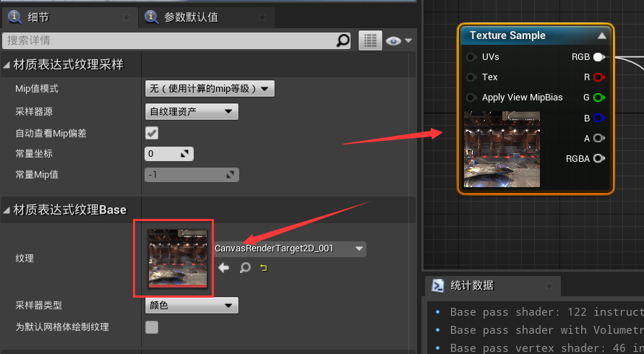This screenshot has width=644, height=354.
Task: Open the 采样器源 dropdown
Action: coord(192,111)
